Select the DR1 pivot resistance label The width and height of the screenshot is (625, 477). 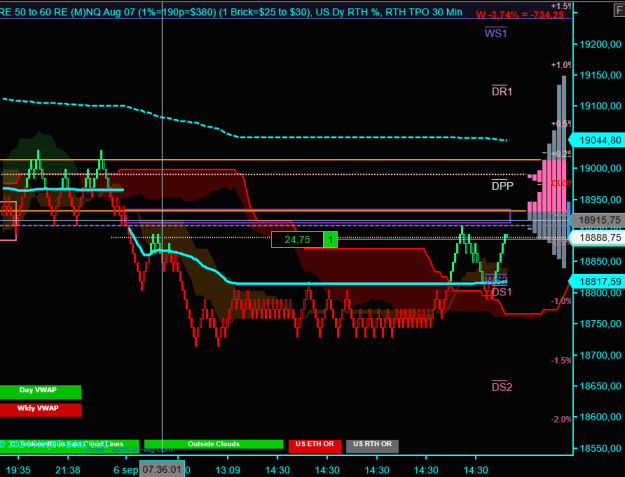[502, 91]
